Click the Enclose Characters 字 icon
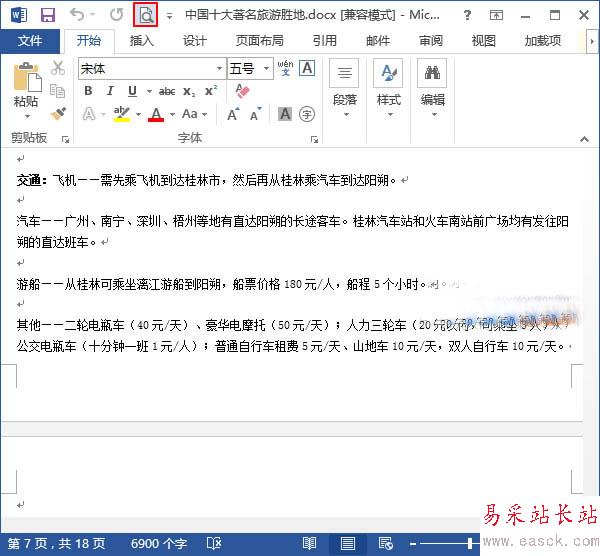Image resolution: width=600 pixels, height=556 pixels. pyautogui.click(x=307, y=114)
